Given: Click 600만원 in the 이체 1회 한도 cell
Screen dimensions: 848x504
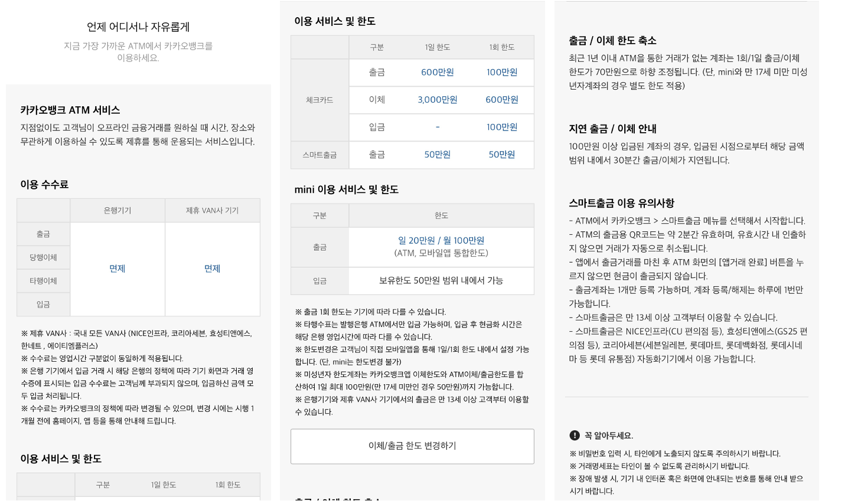Looking at the screenshot, I should pos(502,100).
